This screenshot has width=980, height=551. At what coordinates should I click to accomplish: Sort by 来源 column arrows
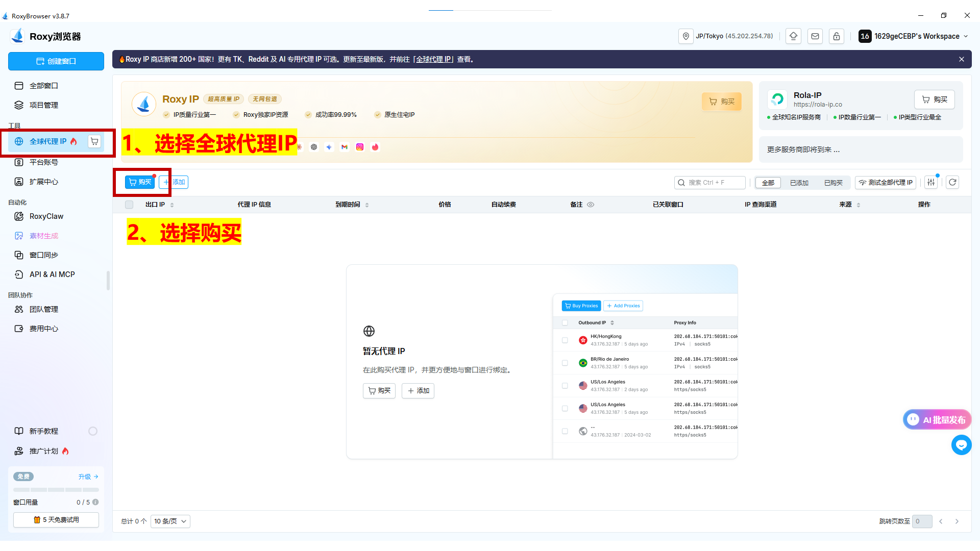point(859,205)
